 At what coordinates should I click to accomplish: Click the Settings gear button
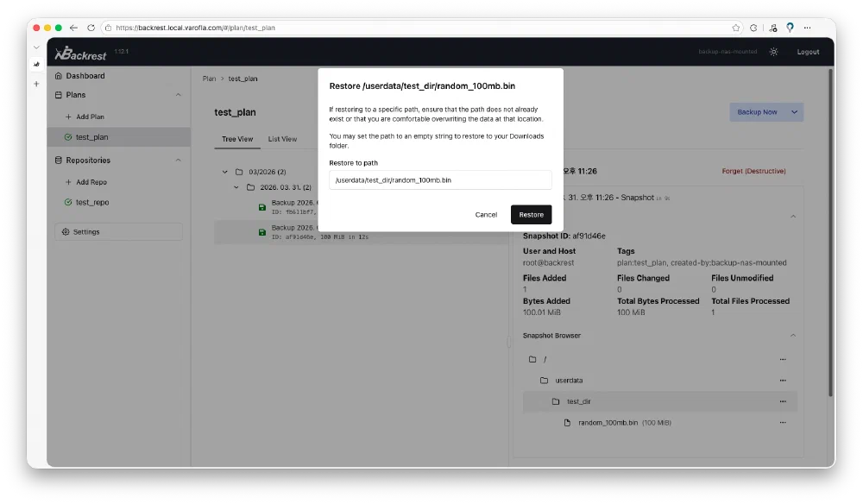[118, 231]
